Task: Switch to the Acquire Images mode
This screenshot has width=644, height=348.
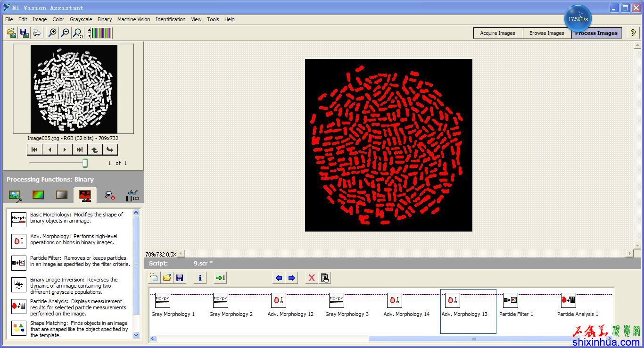Action: (x=497, y=33)
